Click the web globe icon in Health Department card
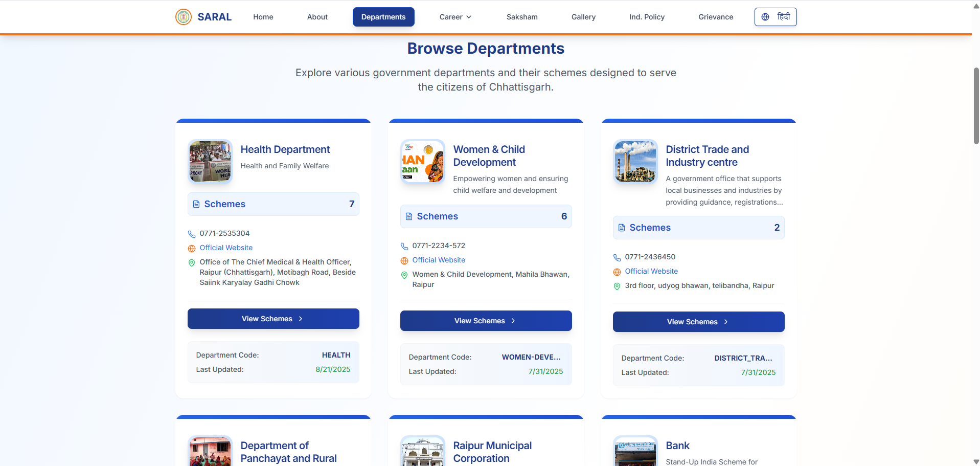This screenshot has height=466, width=980. (x=192, y=248)
